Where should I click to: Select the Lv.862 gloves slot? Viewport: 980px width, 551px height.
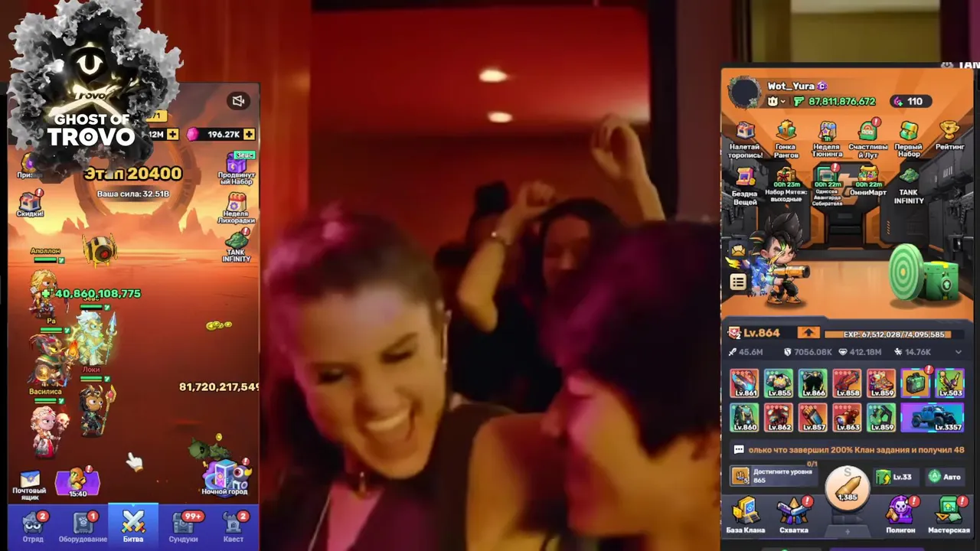click(779, 418)
